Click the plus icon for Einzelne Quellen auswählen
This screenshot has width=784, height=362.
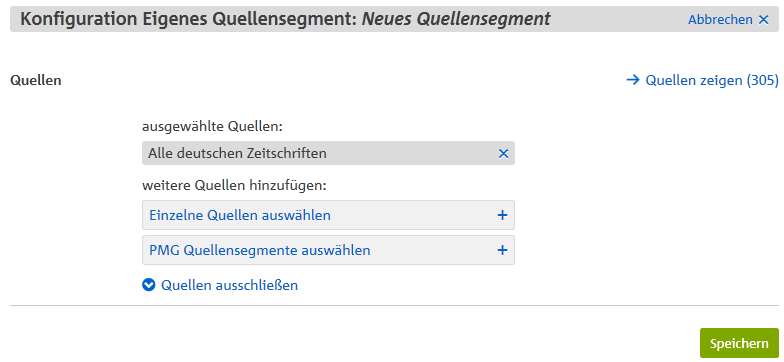[x=502, y=215]
